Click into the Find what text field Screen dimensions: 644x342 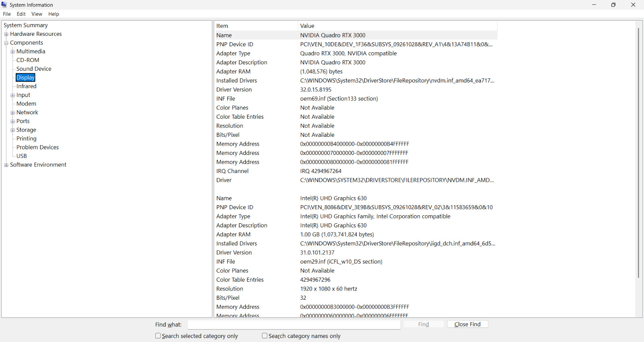294,325
